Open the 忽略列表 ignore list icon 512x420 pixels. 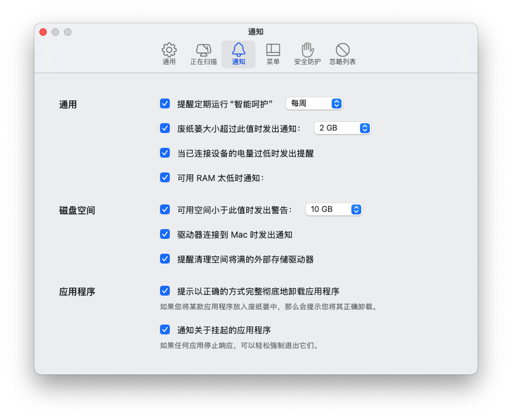(x=342, y=54)
